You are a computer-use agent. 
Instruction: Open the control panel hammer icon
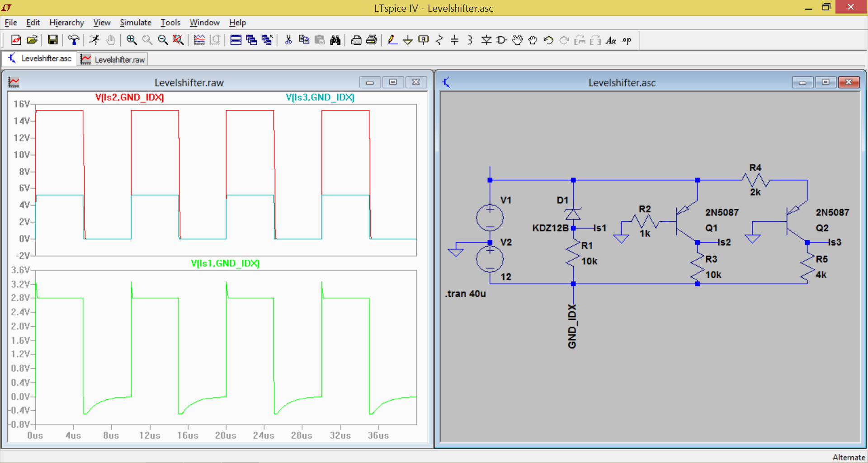[74, 40]
